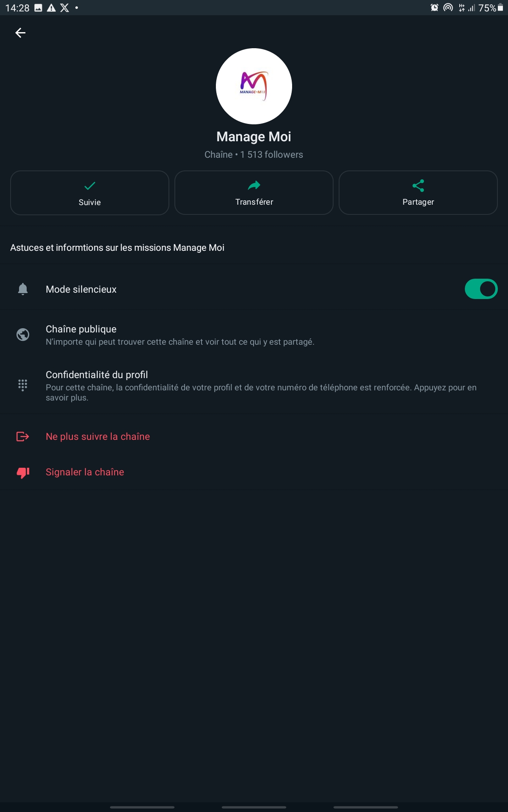The width and height of the screenshot is (508, 812).
Task: Tap the Mode silencieux label
Action: [x=81, y=289]
